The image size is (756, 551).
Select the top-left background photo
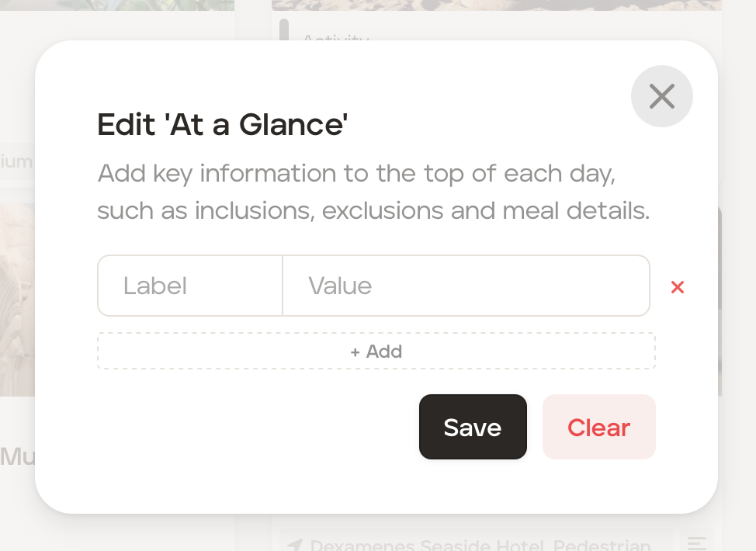point(116,5)
